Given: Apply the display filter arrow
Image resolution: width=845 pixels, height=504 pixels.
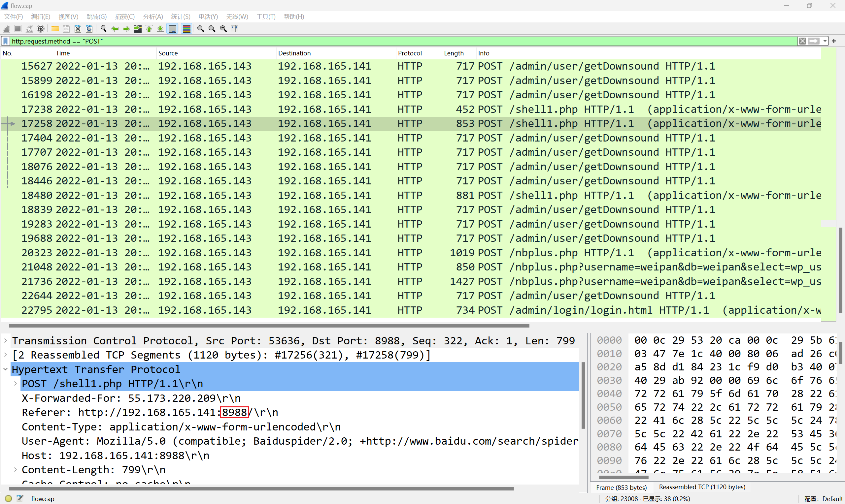Looking at the screenshot, I should click(x=813, y=41).
